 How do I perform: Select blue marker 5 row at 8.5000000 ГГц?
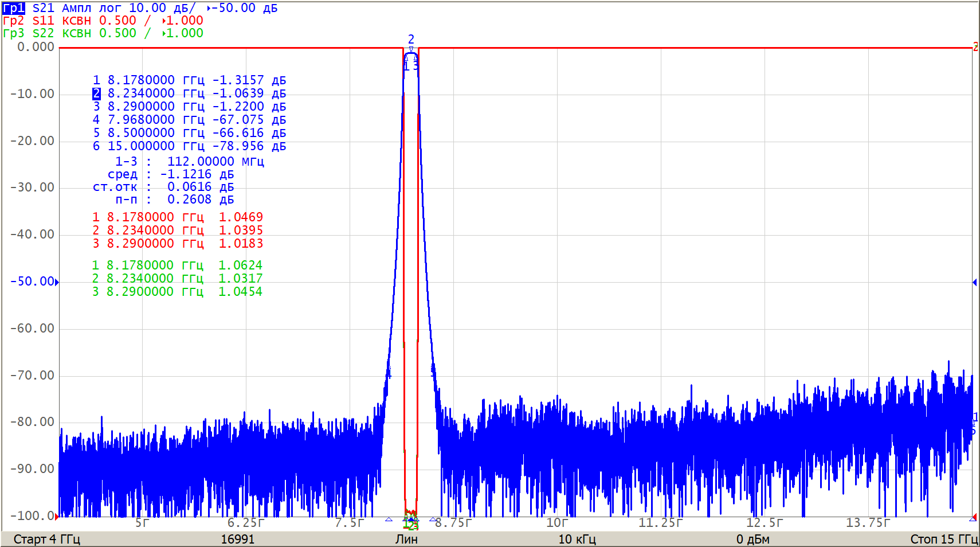(x=189, y=133)
